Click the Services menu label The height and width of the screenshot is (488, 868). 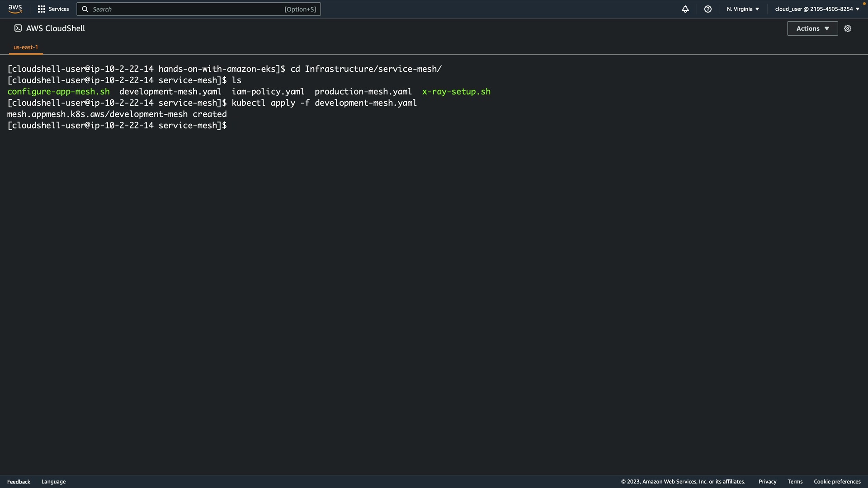click(x=59, y=9)
